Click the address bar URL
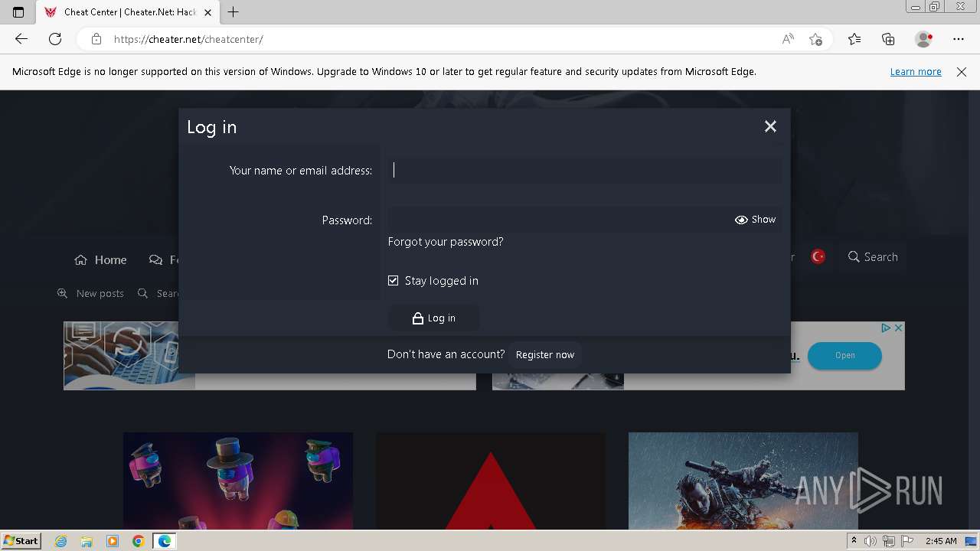Viewport: 980px width, 551px height. [x=188, y=39]
